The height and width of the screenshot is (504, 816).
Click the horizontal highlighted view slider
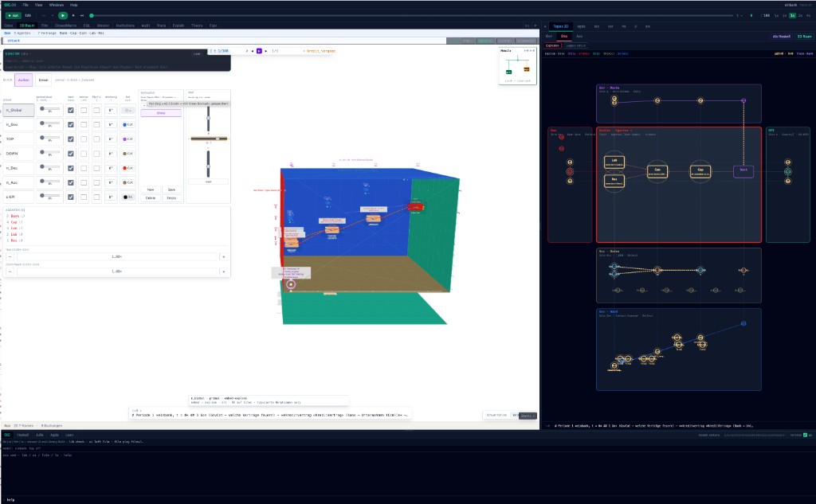click(208, 139)
